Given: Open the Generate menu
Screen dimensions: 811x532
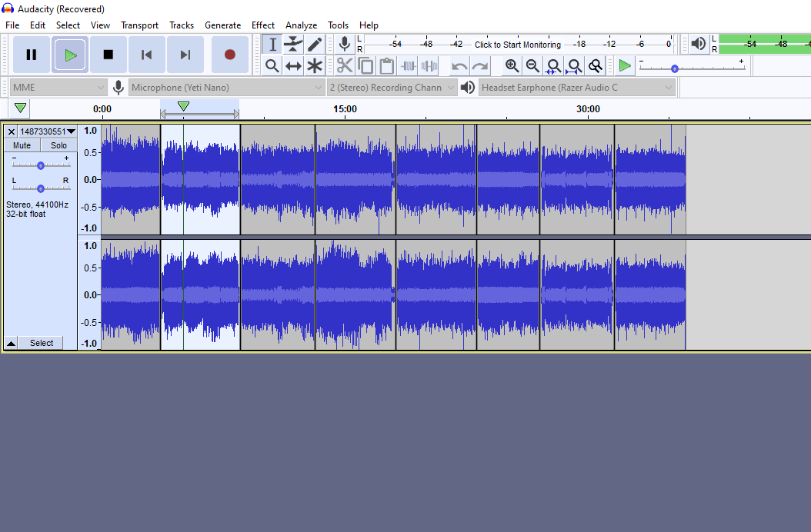Looking at the screenshot, I should click(x=223, y=25).
